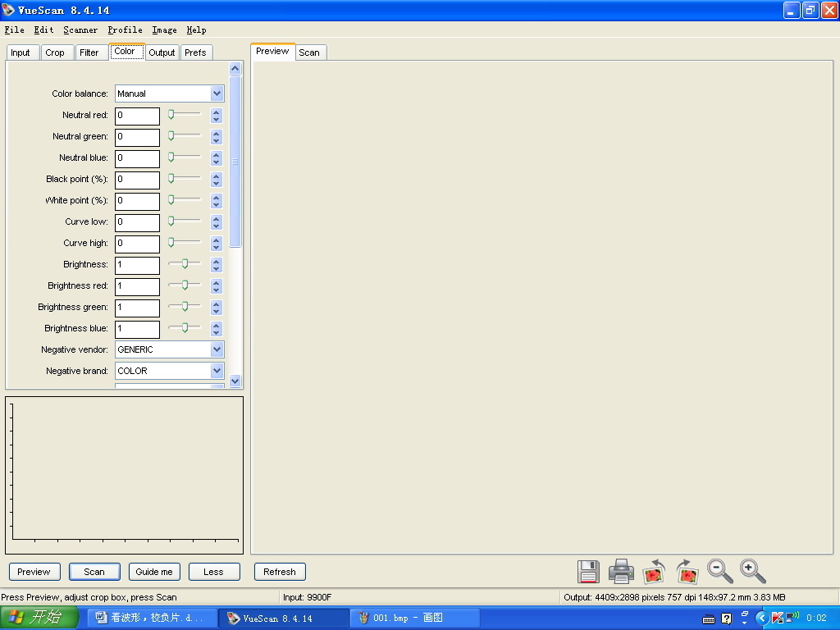Click the Black point stepper arrows
Viewport: 840px width, 630px height.
(217, 179)
